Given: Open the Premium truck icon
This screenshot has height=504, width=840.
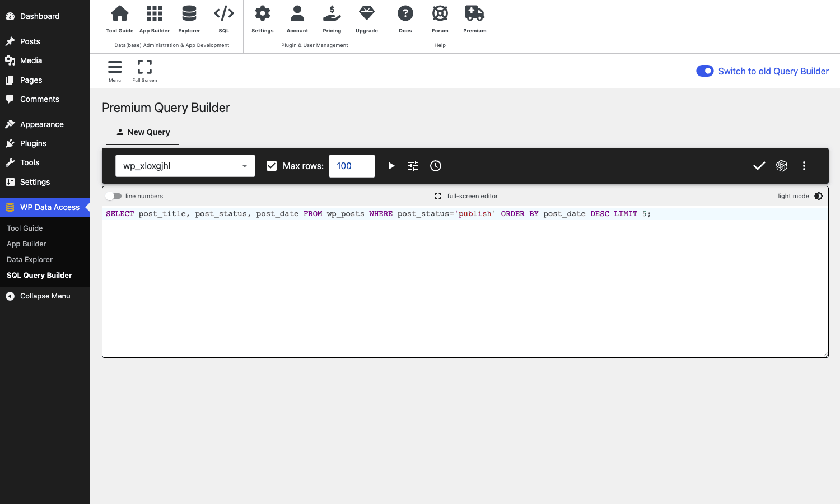Looking at the screenshot, I should (x=475, y=13).
